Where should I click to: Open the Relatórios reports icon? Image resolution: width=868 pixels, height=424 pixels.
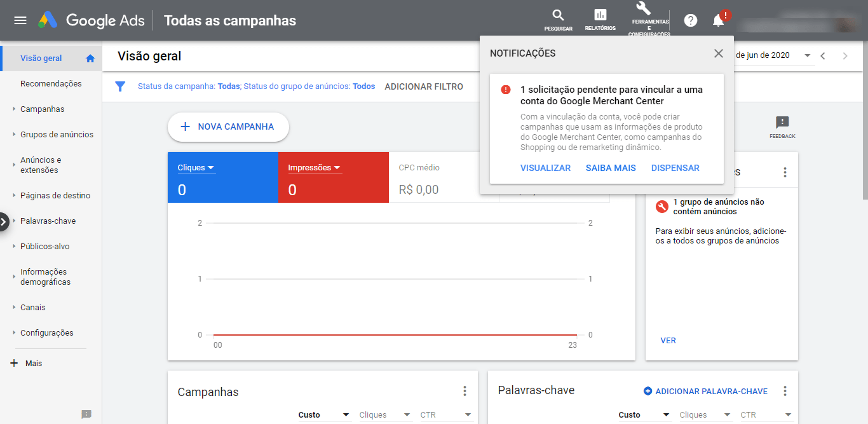600,20
